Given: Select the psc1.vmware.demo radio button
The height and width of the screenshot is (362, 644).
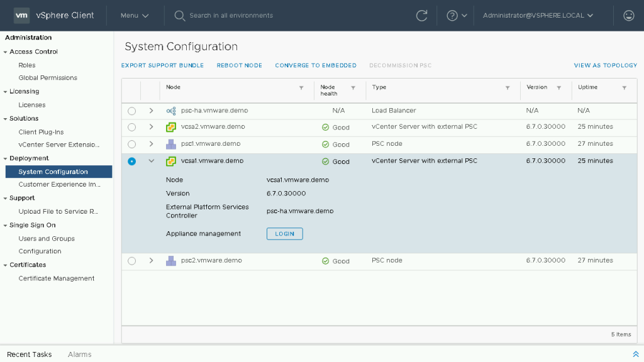Looking at the screenshot, I should click(x=131, y=144).
